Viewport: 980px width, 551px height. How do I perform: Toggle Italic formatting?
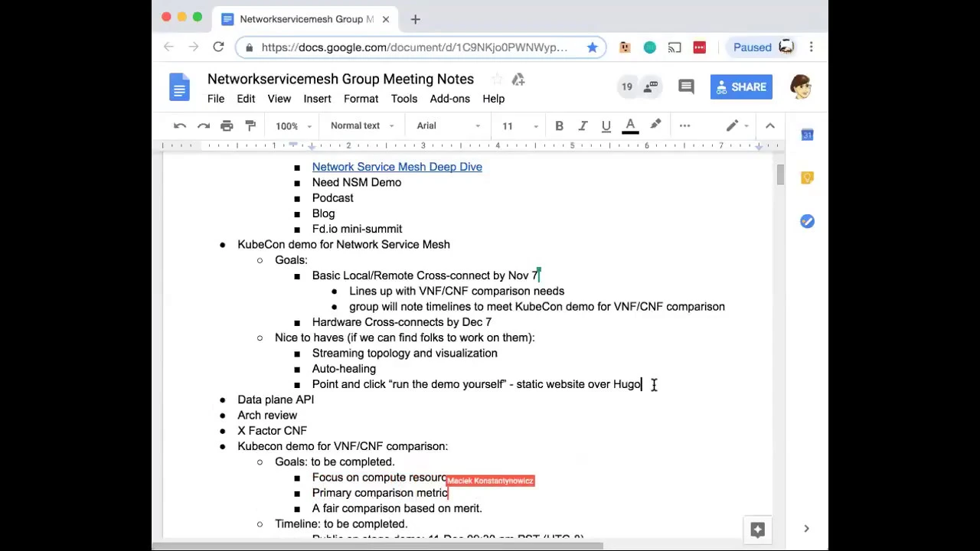(x=583, y=126)
